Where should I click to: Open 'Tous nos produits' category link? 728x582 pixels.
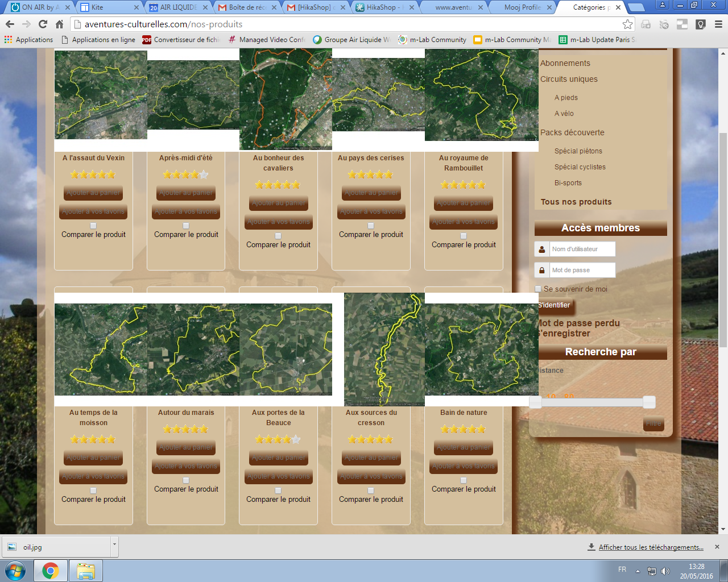[x=576, y=202]
